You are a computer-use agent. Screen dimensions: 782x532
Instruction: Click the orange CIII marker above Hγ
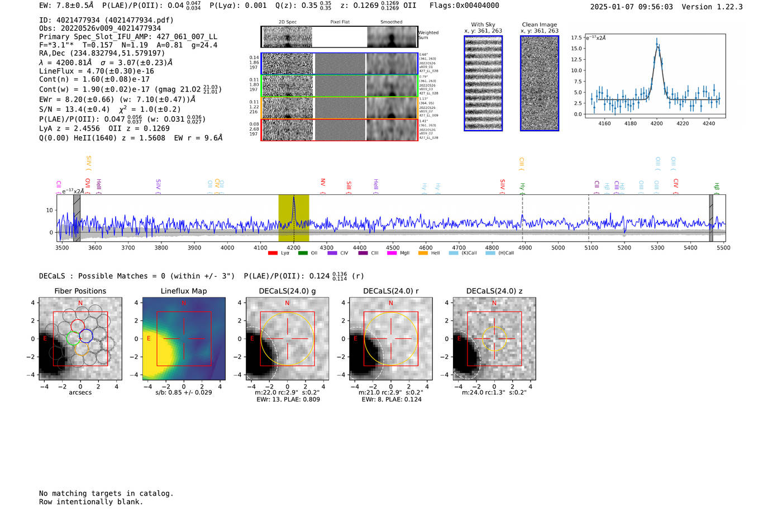pyautogui.click(x=522, y=164)
